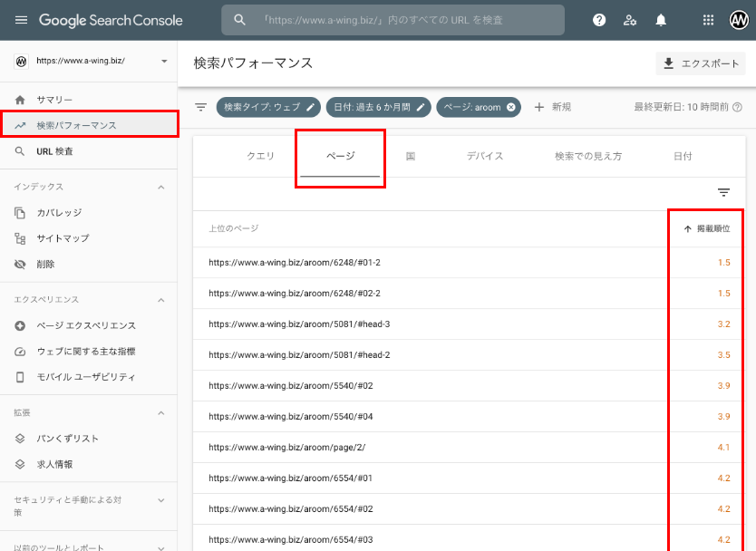This screenshot has width=756, height=551.
Task: Open the hamburger main menu
Action: pyautogui.click(x=21, y=20)
